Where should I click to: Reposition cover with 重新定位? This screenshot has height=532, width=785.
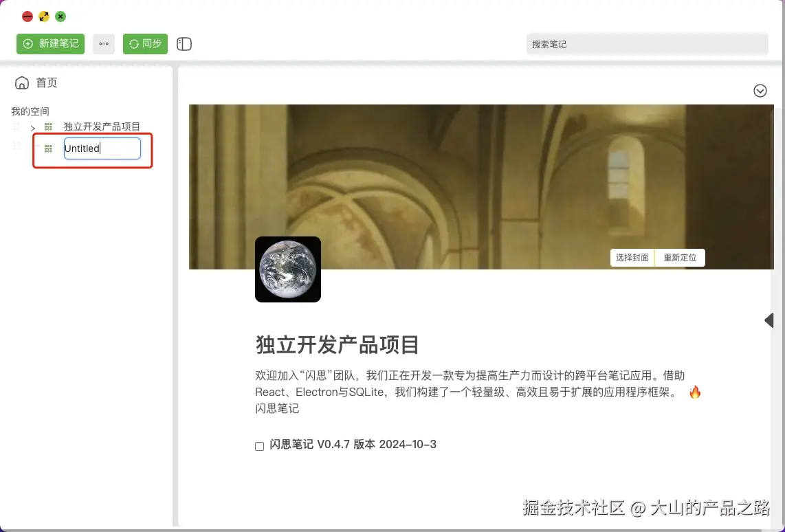680,257
